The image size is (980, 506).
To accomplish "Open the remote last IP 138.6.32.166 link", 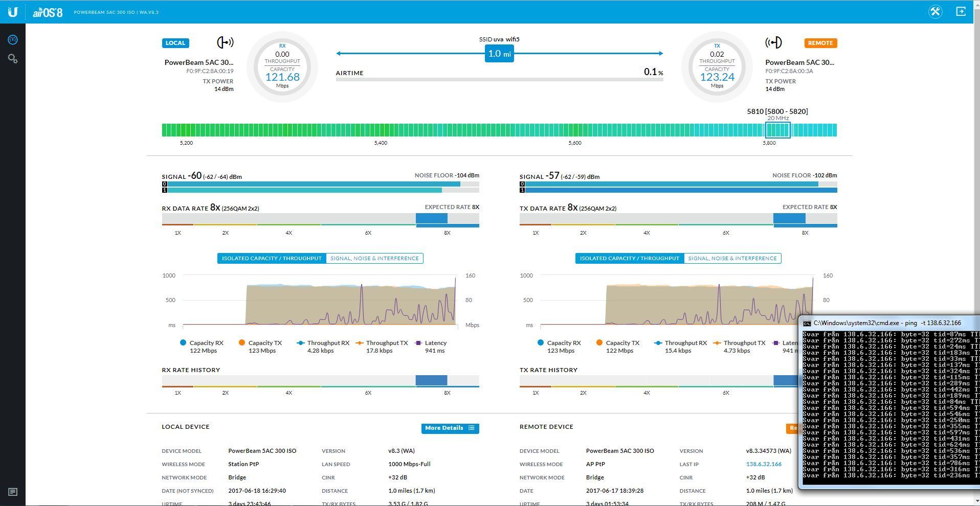I will [763, 464].
